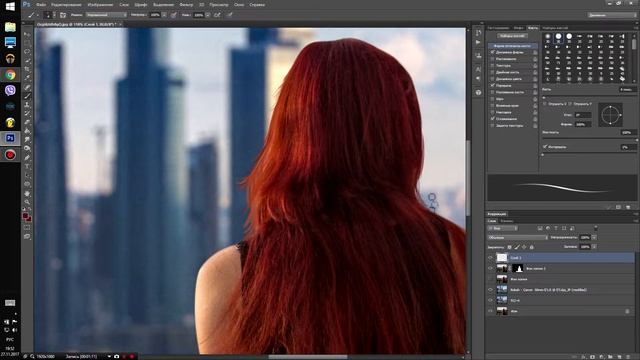
Task: Click the foreground color swatch
Action: (25, 216)
